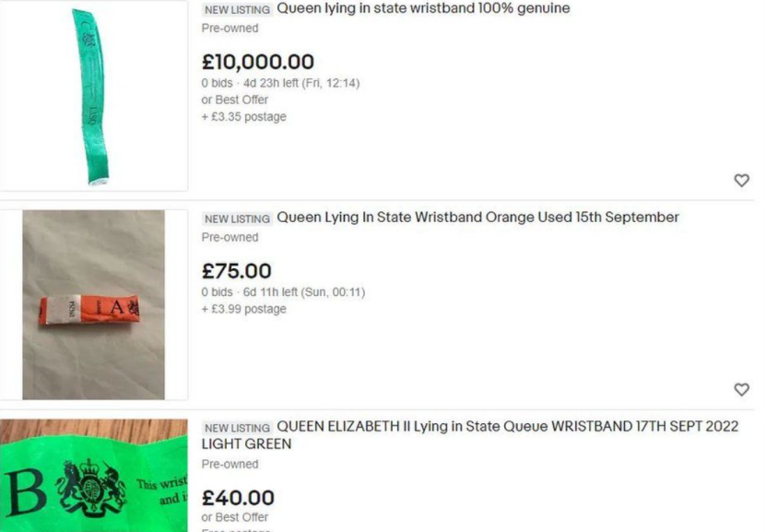Open 'Queen lying in state wristband 100% genuine' listing
The width and height of the screenshot is (766, 532).
click(423, 8)
